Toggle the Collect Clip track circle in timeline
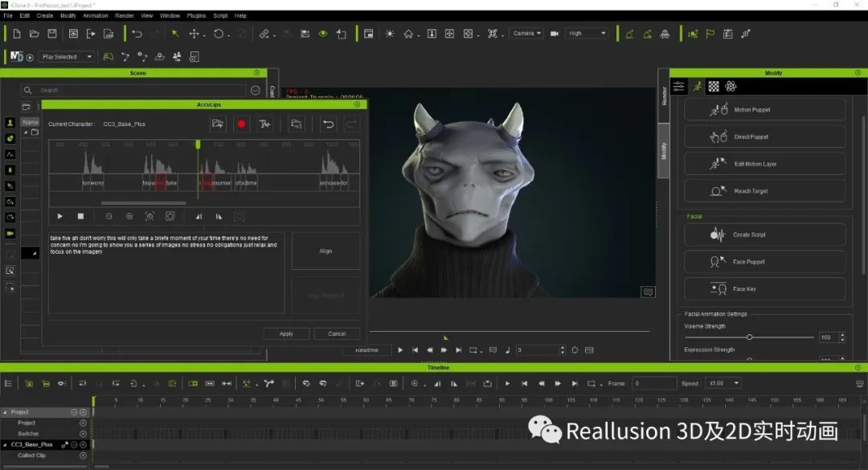This screenshot has width=868, height=470. coord(83,456)
